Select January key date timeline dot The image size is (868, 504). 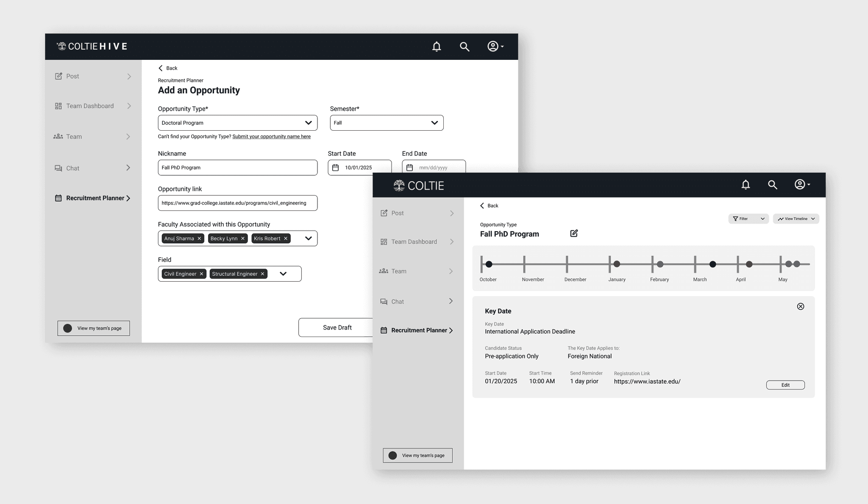click(x=617, y=264)
